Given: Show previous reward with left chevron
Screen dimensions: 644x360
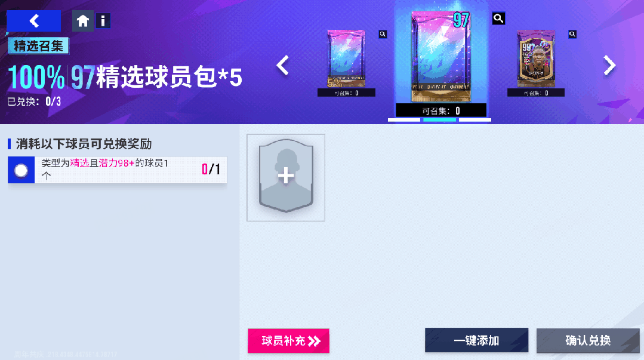Looking at the screenshot, I should (283, 65).
